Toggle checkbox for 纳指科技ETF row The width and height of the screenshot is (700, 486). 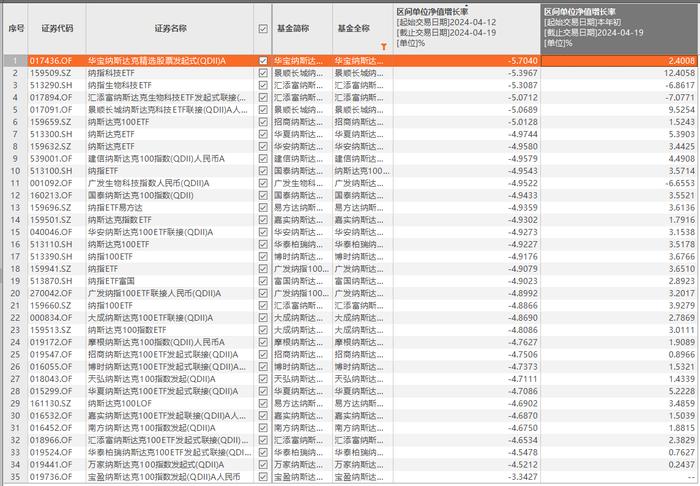point(263,73)
